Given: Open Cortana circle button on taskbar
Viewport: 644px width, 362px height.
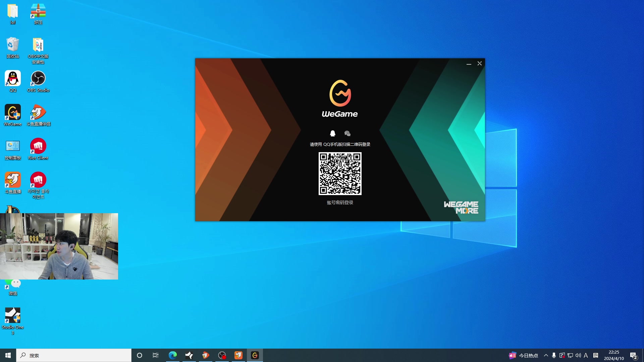Looking at the screenshot, I should (x=140, y=355).
